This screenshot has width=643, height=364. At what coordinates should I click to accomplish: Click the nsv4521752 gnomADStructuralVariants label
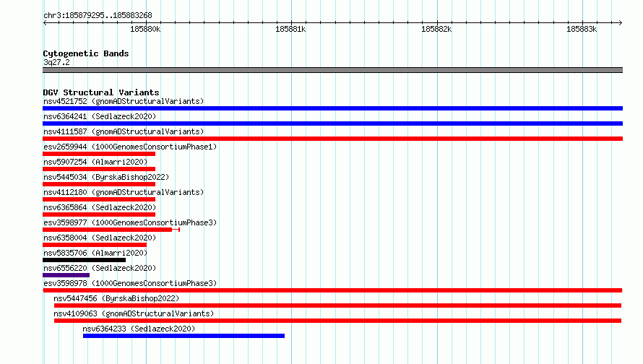(124, 101)
